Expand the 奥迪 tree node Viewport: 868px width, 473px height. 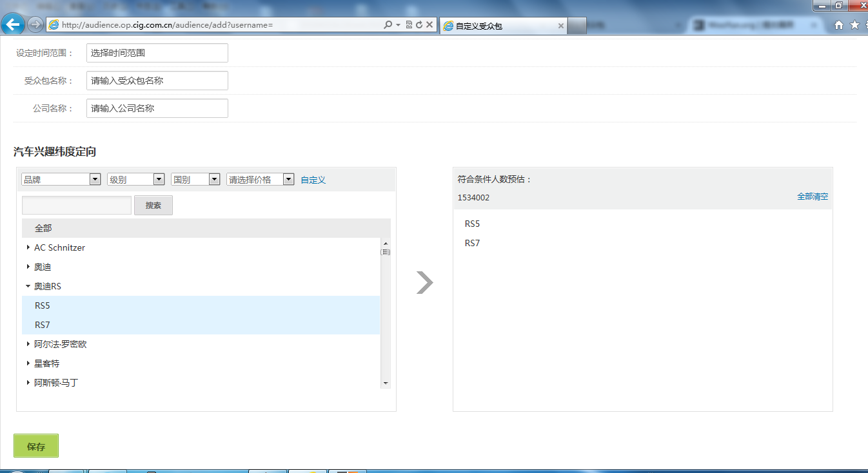(x=28, y=267)
